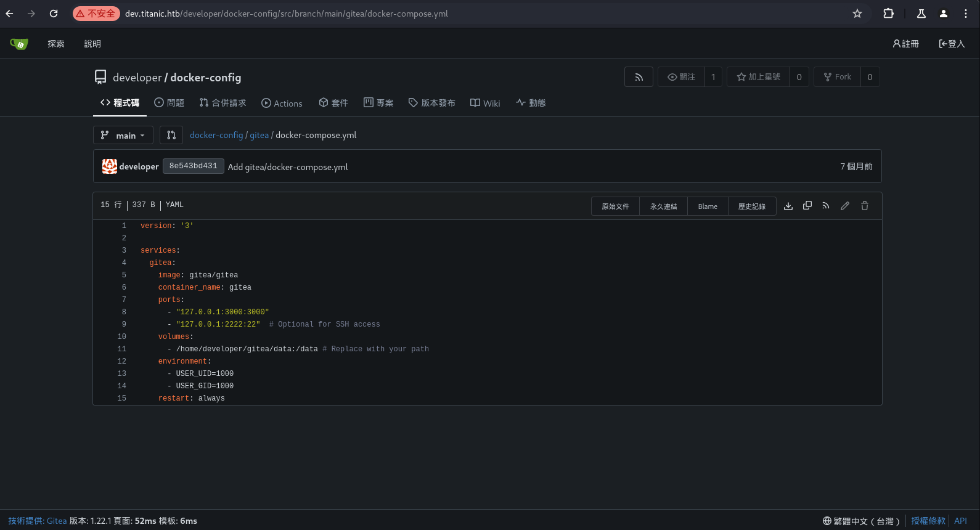The width and height of the screenshot is (980, 530).
Task: Delete the file with the trash icon
Action: click(865, 206)
